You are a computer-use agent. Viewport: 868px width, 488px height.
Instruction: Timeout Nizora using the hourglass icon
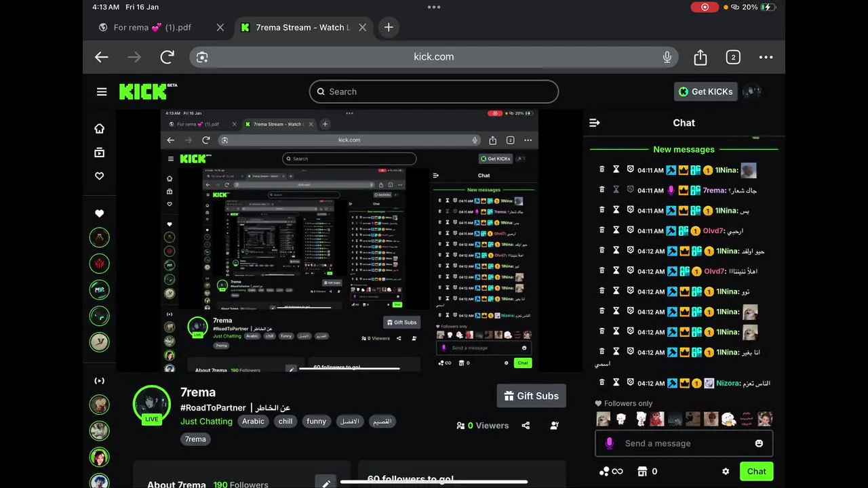(616, 383)
